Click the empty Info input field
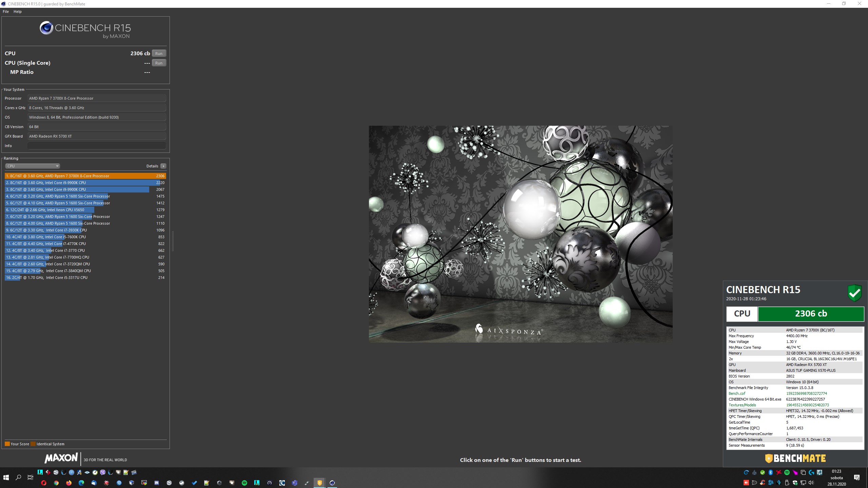The image size is (868, 488). click(x=97, y=146)
